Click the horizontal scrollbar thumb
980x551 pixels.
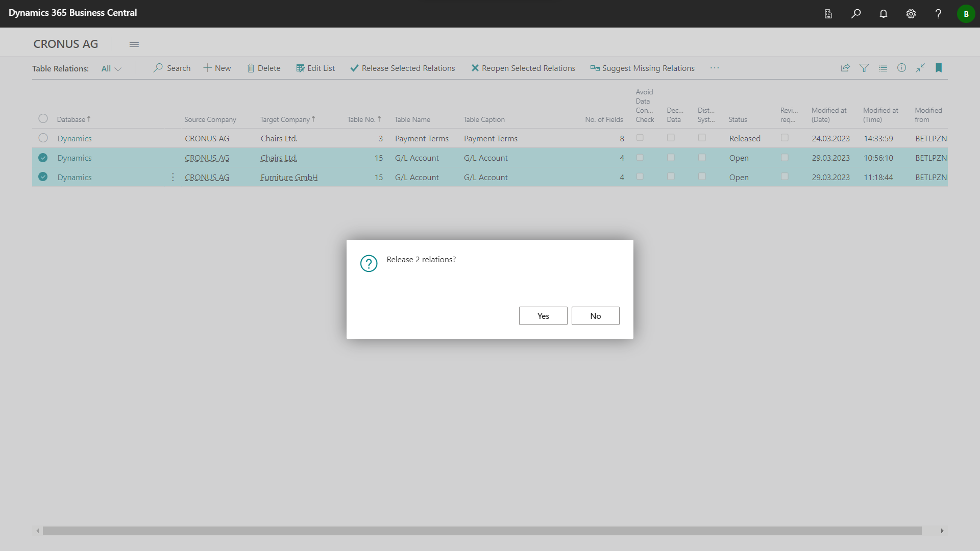(x=482, y=531)
